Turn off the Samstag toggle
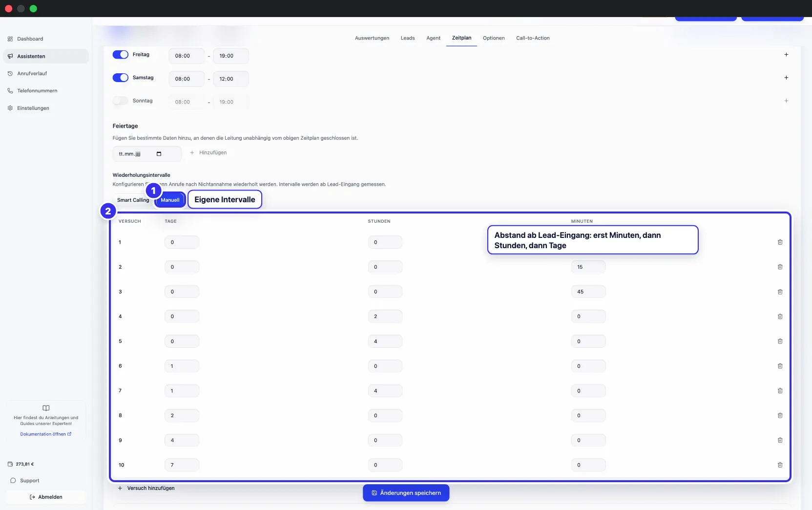 point(121,78)
